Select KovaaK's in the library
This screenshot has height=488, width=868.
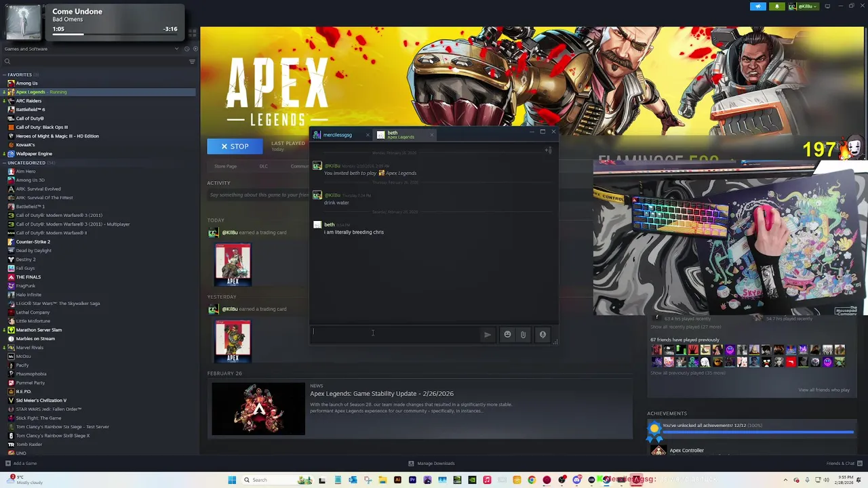pyautogui.click(x=25, y=145)
